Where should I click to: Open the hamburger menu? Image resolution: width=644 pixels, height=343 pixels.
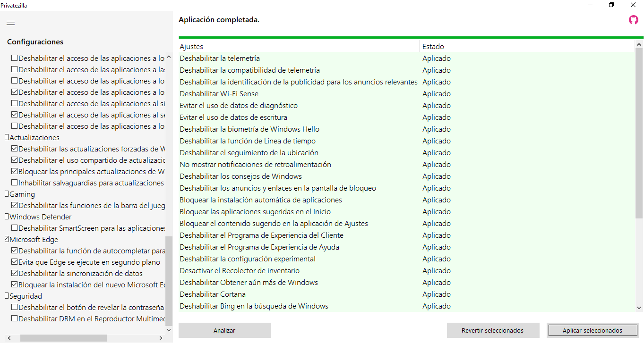[10, 23]
